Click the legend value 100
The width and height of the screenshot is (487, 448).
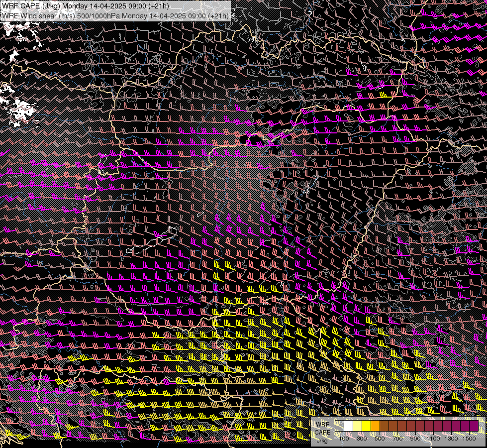(344, 439)
